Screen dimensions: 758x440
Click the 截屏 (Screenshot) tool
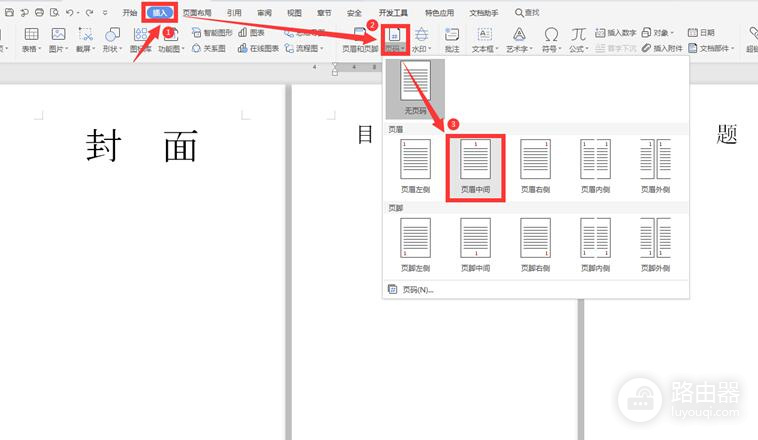pos(86,34)
